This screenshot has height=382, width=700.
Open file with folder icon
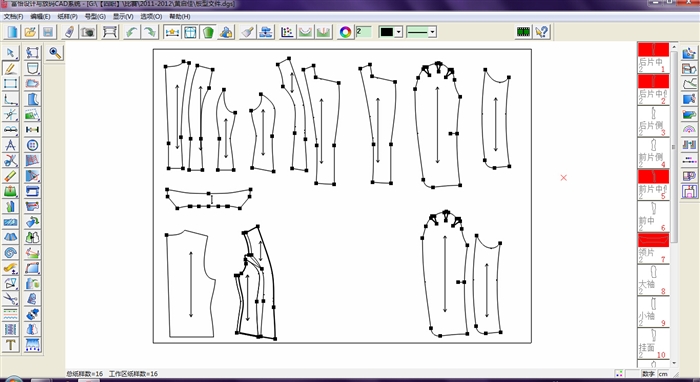point(30,32)
